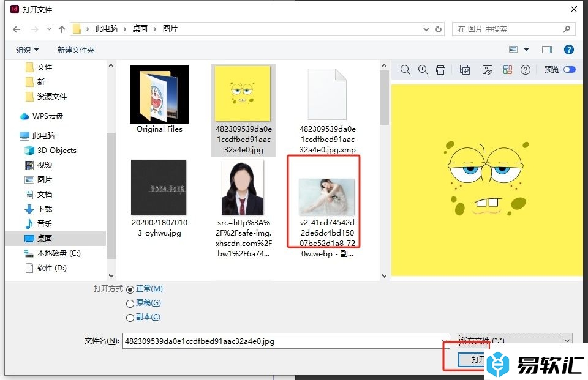This screenshot has height=380, width=588.
Task: Select 此电脑 in the sidebar
Action: point(37,136)
